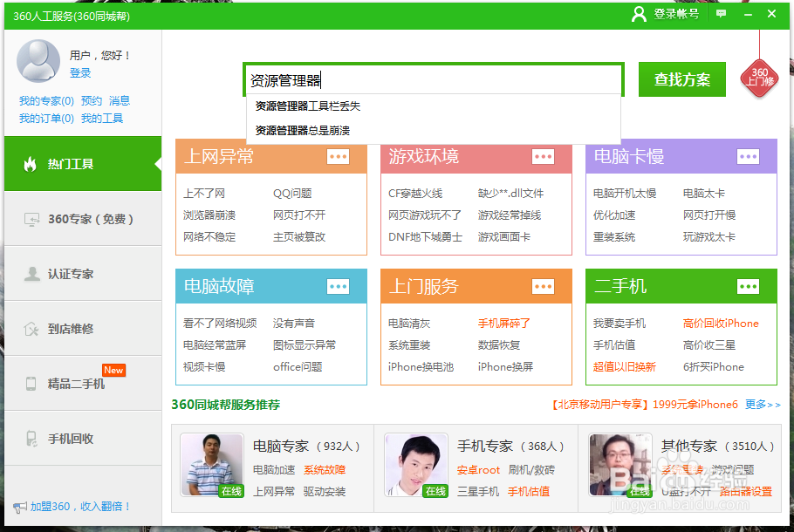Viewport: 794px width, 532px height.
Task: Open the 认证专家 sidebar tab
Action: coord(83,274)
